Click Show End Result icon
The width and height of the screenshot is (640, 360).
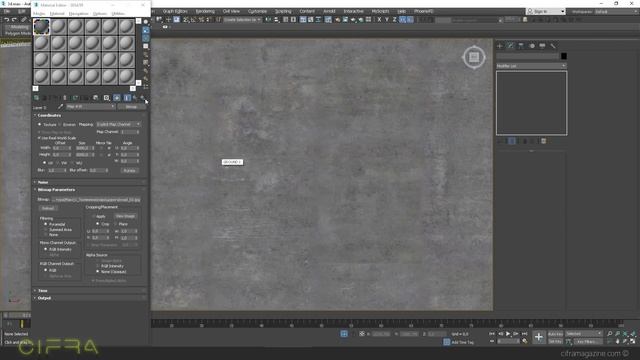click(127, 98)
